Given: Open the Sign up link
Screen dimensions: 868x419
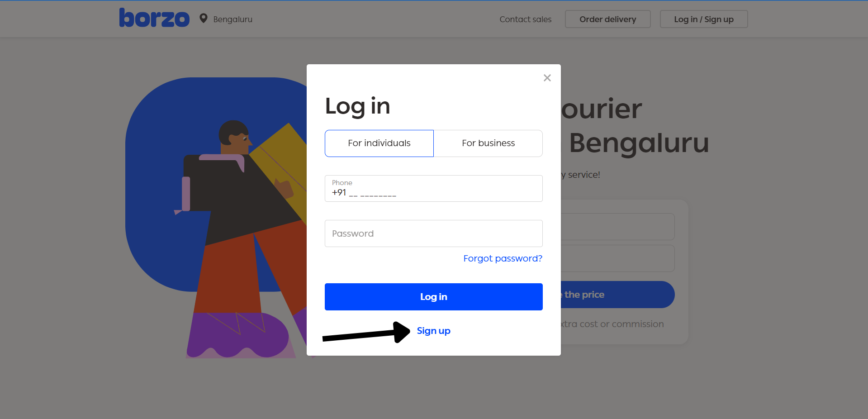Looking at the screenshot, I should (433, 331).
